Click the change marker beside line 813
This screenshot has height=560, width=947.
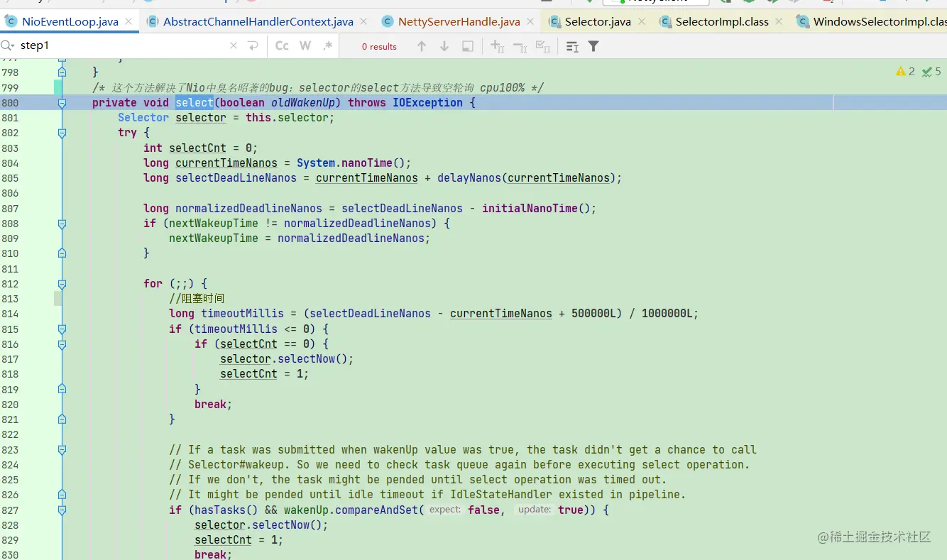[x=58, y=299]
